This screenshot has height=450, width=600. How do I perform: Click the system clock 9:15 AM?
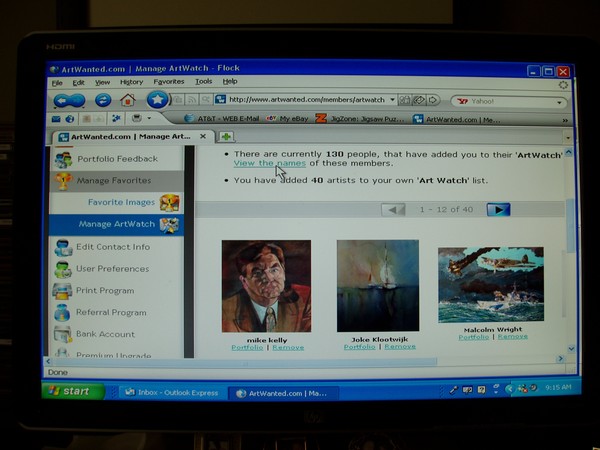coord(558,387)
